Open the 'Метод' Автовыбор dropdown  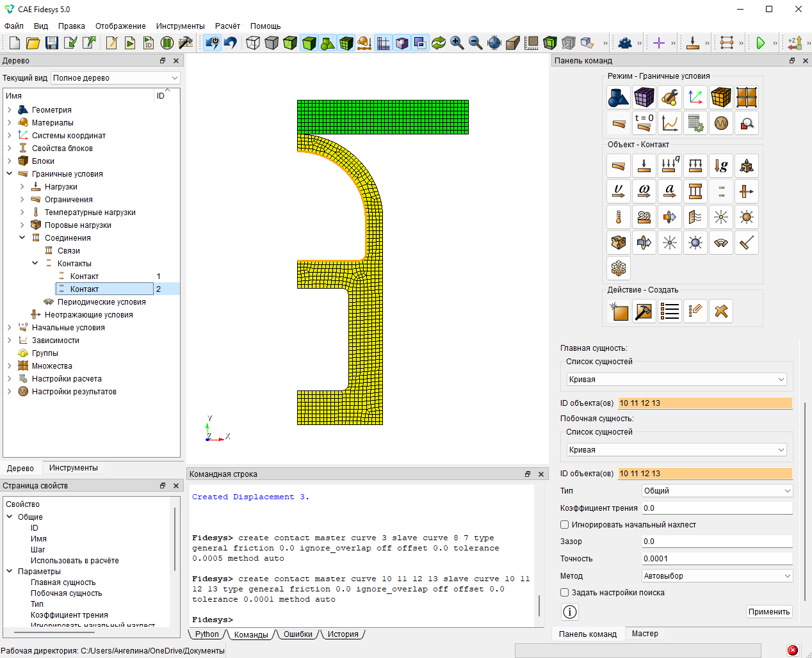click(x=717, y=576)
